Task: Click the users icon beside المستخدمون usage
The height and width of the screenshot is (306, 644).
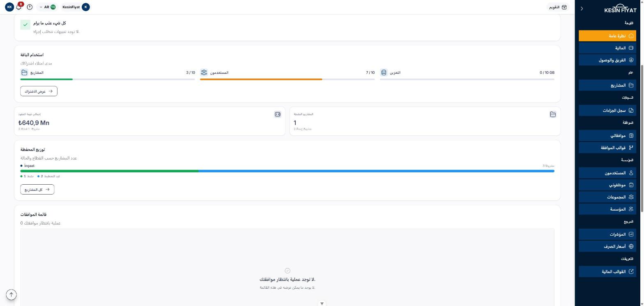Action: click(204, 72)
